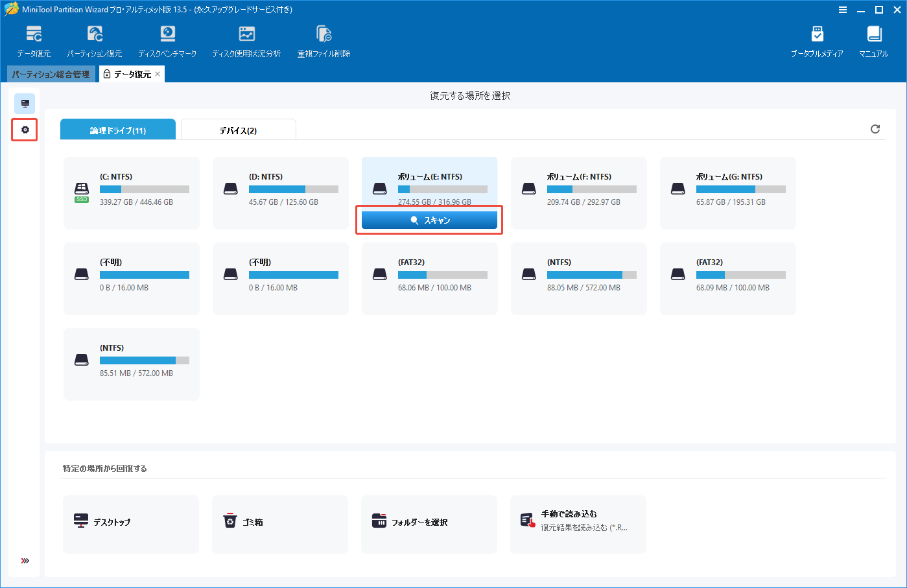
Task: Select the monitor icon in left sidebar
Action: [x=24, y=103]
